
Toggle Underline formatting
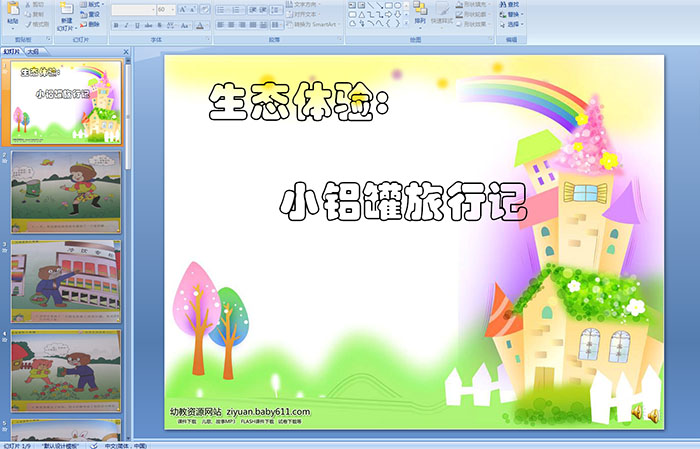point(137,25)
